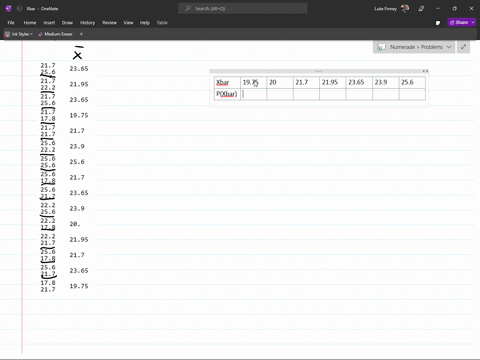Open the Share button dropdown arrow

473,22
